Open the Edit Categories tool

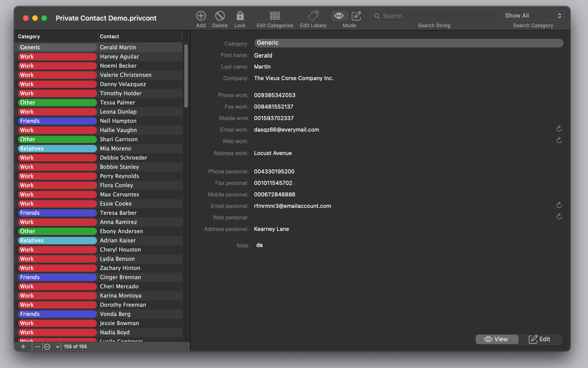[x=275, y=16]
